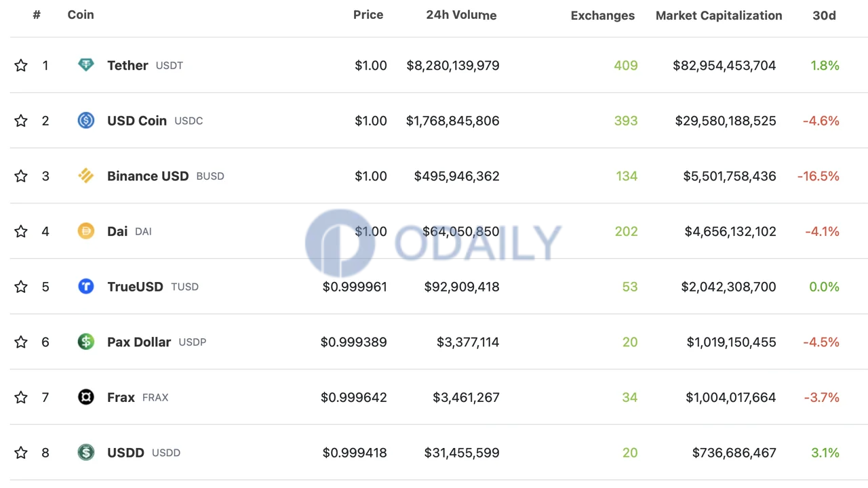Sort by Market Capitalization column header
Image resolution: width=868 pixels, height=488 pixels.
(719, 15)
